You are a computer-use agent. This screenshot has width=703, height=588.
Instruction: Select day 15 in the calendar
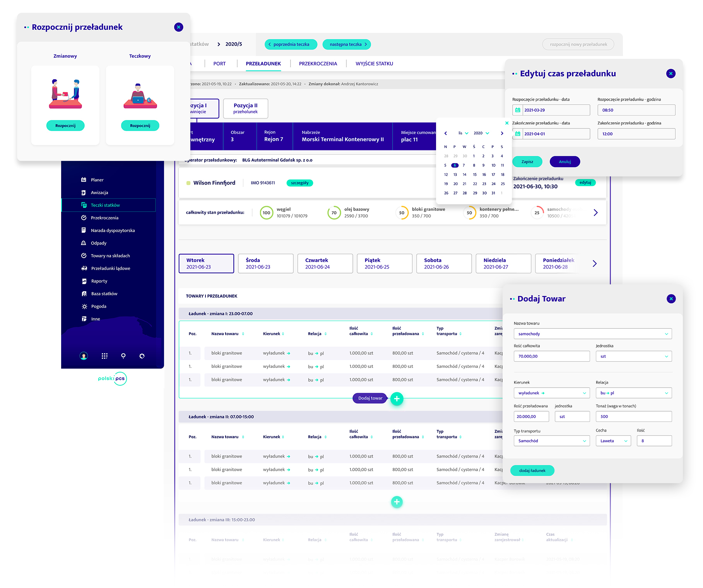pos(475,175)
